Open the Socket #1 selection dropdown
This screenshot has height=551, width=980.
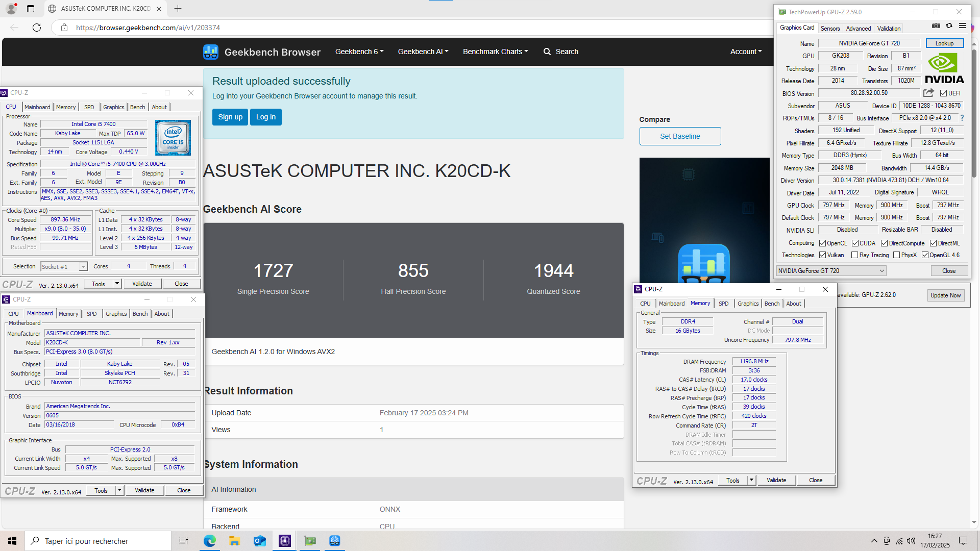[64, 267]
